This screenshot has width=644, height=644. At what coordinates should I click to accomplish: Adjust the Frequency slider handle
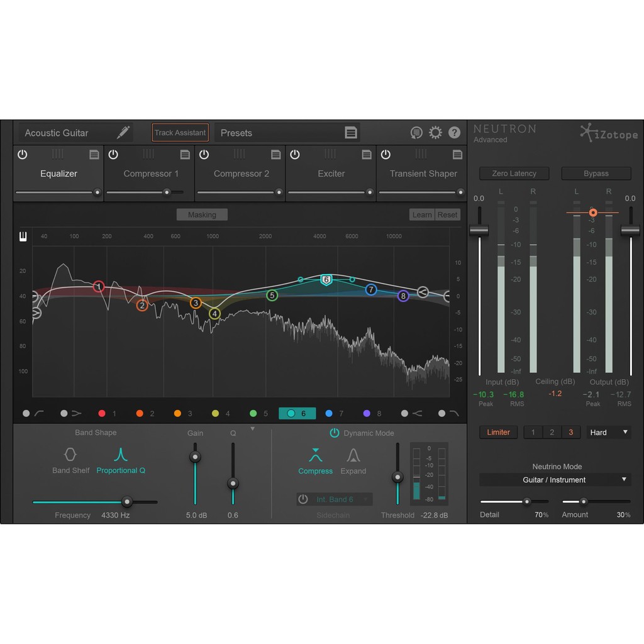[x=127, y=501]
